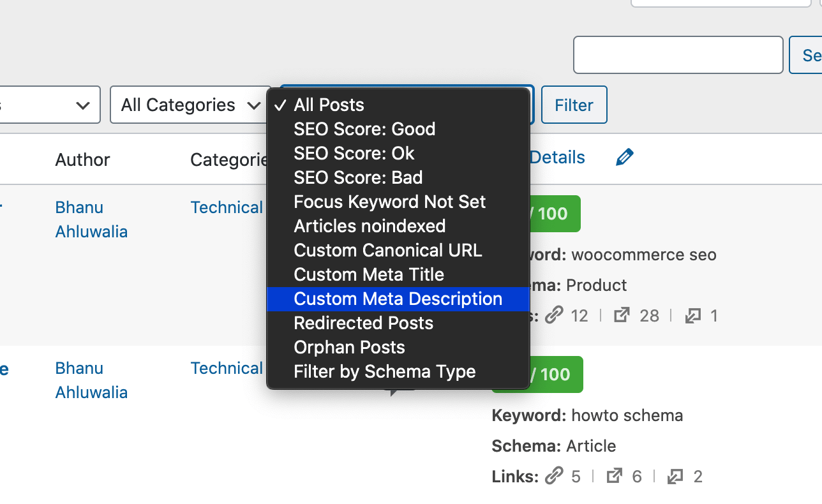Click the chain link icon showing 12 internal links

pyautogui.click(x=555, y=315)
